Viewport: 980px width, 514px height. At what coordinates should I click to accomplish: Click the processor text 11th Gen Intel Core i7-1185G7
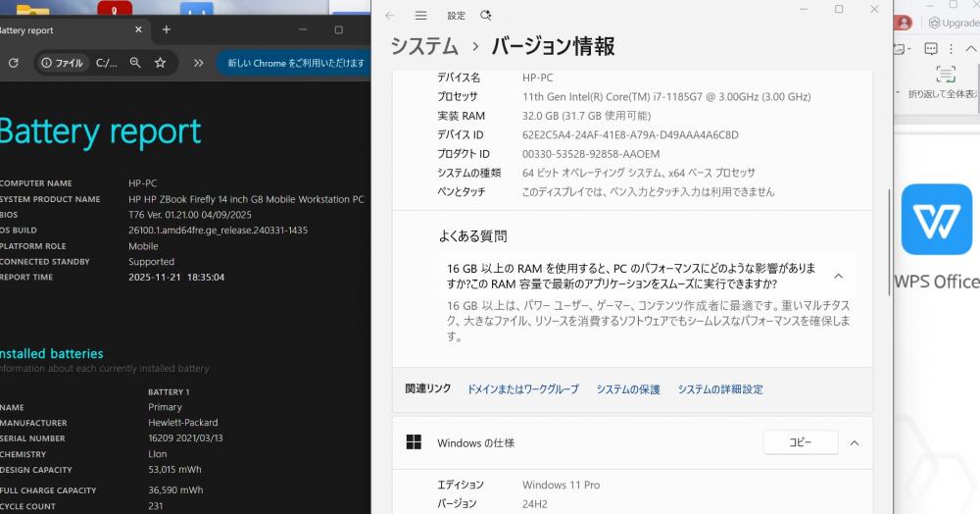click(666, 97)
